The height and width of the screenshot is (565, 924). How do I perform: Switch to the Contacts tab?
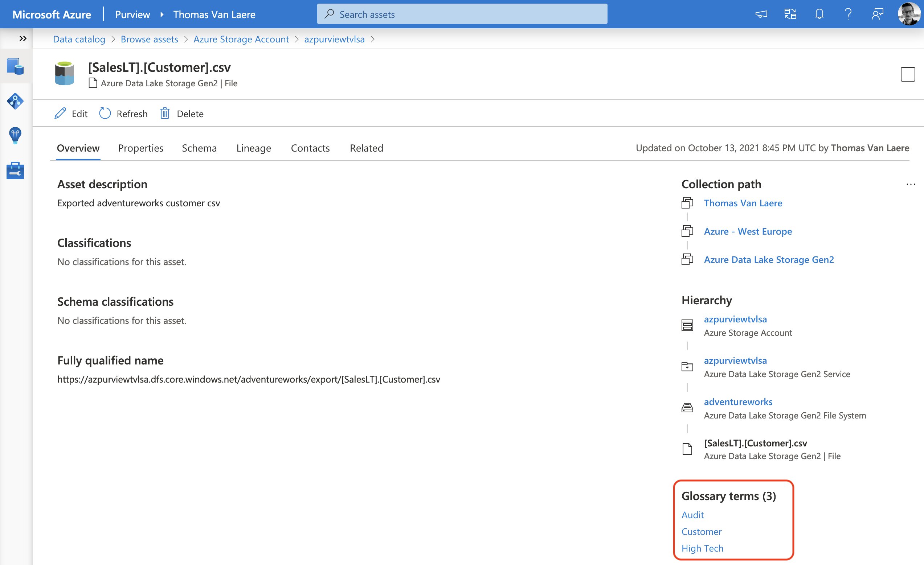(310, 148)
